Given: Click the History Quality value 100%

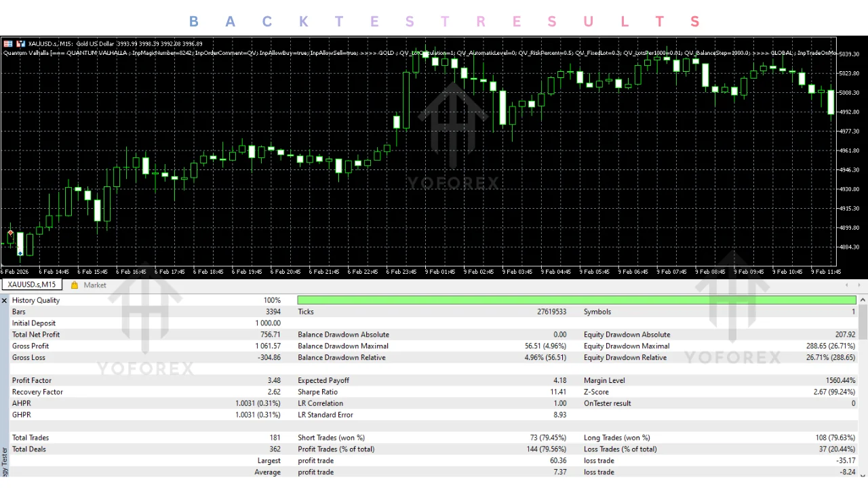Looking at the screenshot, I should (x=272, y=300).
